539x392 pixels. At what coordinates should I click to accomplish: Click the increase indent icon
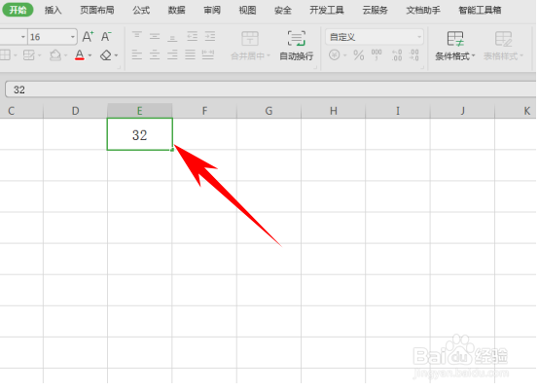click(x=210, y=36)
